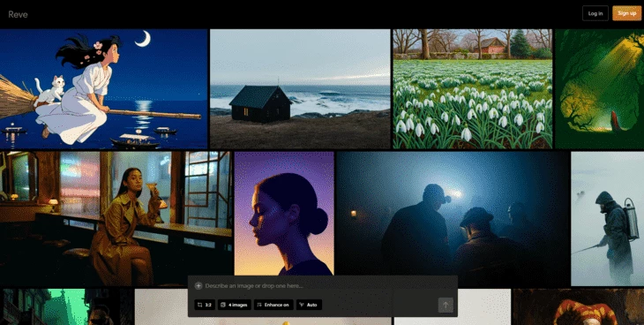Submit the prompt with the up-arrow button

pos(446,305)
